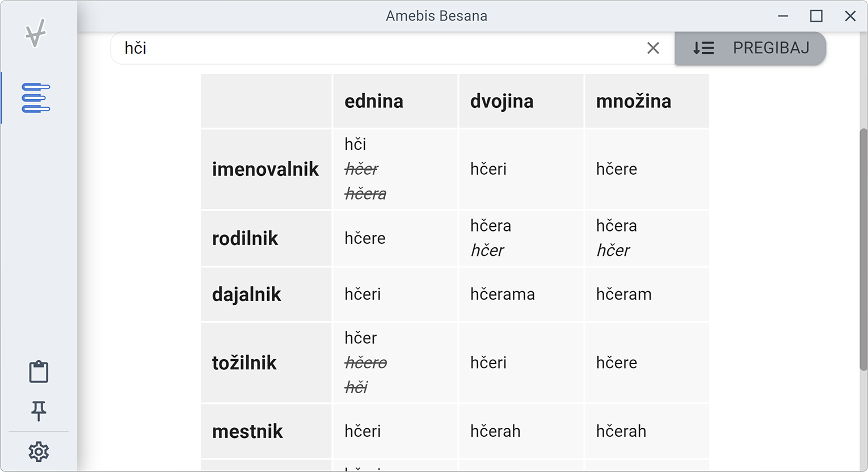Screen dimensions: 868x472
Task: Open settings via the gear icon
Action: pos(37,452)
